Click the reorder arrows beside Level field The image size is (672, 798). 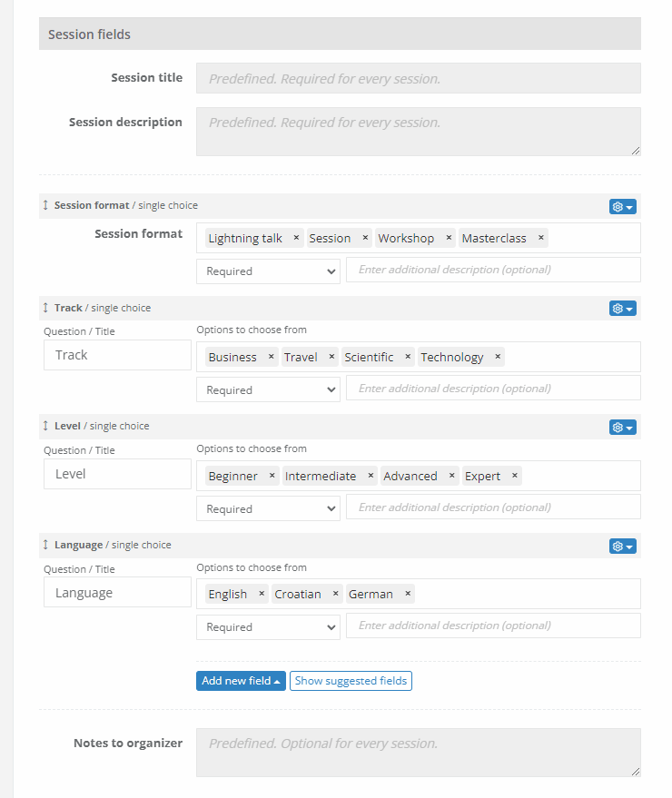point(46,426)
